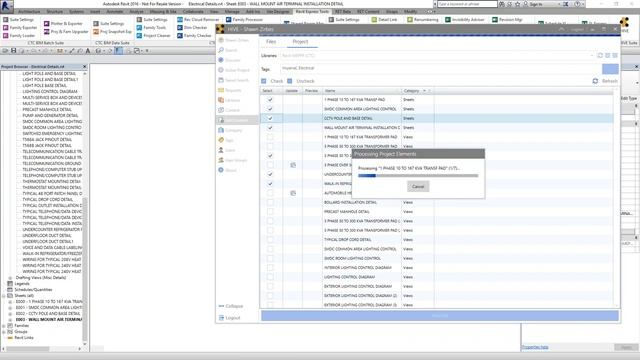Open Proj Snapshot Exp tool
This screenshot has width=640, height=360.
(113, 31)
